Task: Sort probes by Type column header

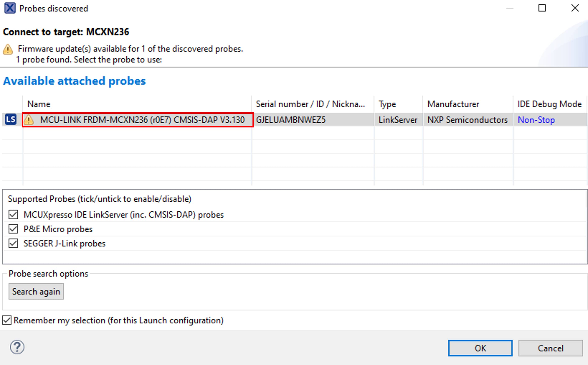Action: (387, 104)
